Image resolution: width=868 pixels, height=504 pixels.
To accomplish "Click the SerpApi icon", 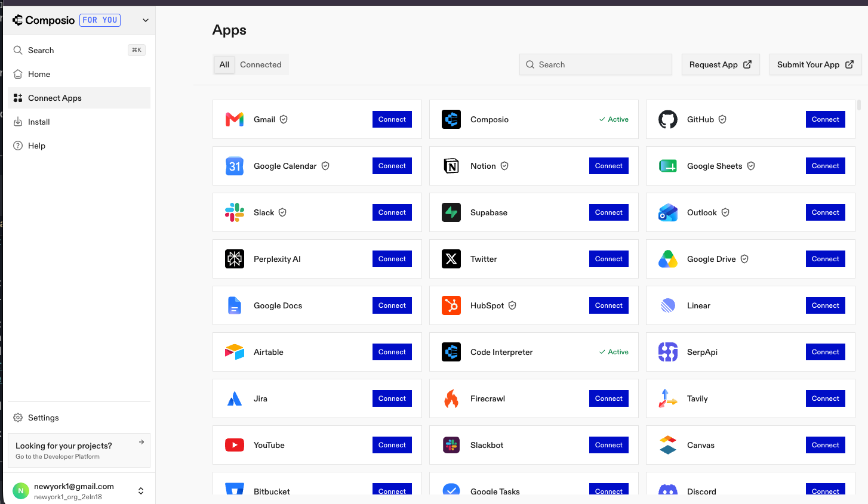I will [x=668, y=352].
